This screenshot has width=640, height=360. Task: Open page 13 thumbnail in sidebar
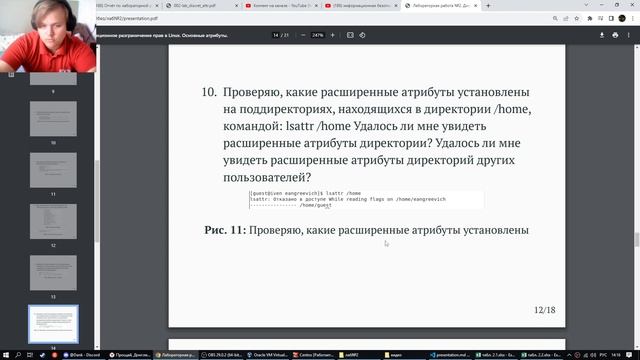(53, 273)
